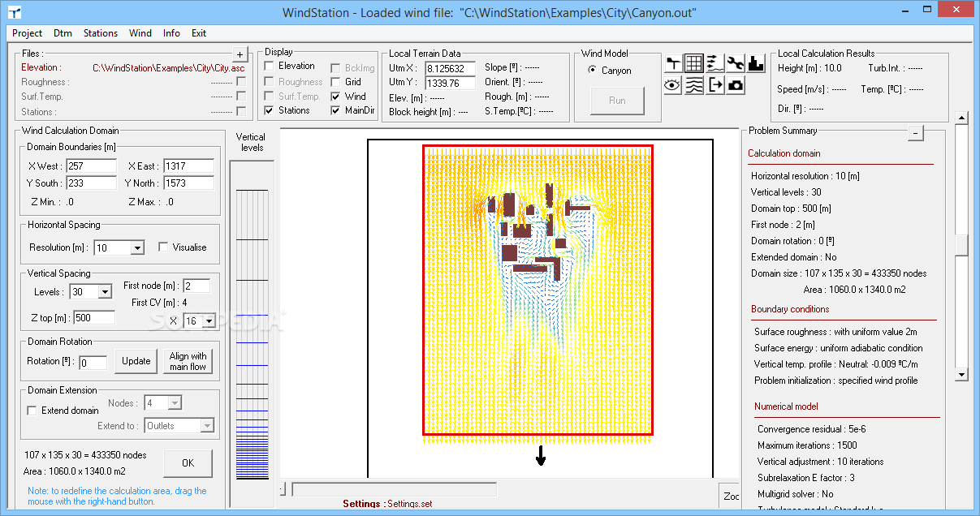This screenshot has width=980, height=516.
Task: Click the X East input field
Action: [x=188, y=166]
